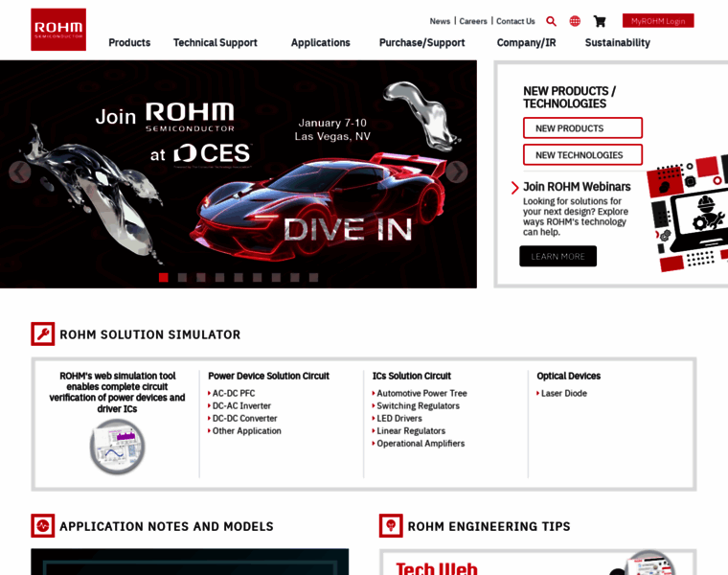Select second carousel slide indicator
Viewport: 728px width, 575px height.
point(182,277)
